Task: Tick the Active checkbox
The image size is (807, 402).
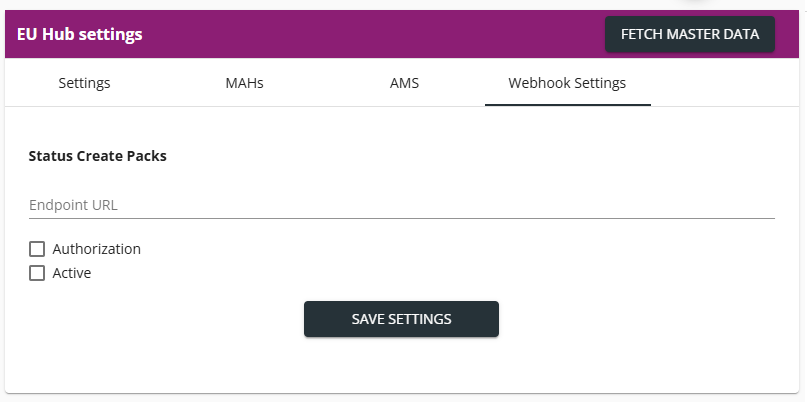Action: point(37,273)
